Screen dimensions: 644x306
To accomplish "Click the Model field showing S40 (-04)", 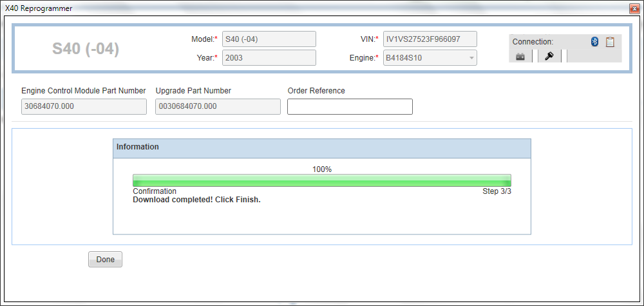I will [x=269, y=39].
